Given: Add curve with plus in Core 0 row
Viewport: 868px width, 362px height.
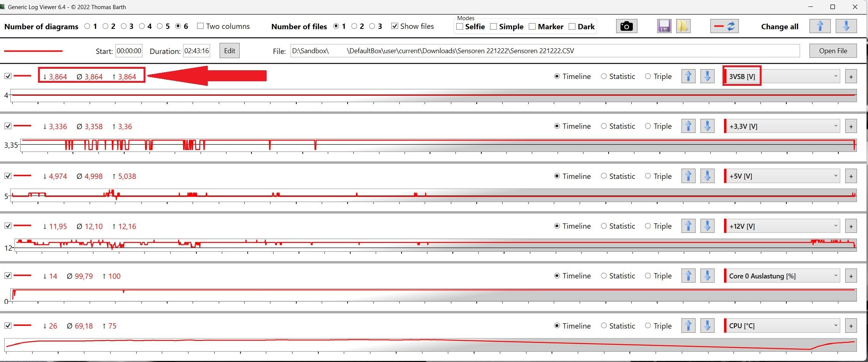Looking at the screenshot, I should [x=851, y=276].
